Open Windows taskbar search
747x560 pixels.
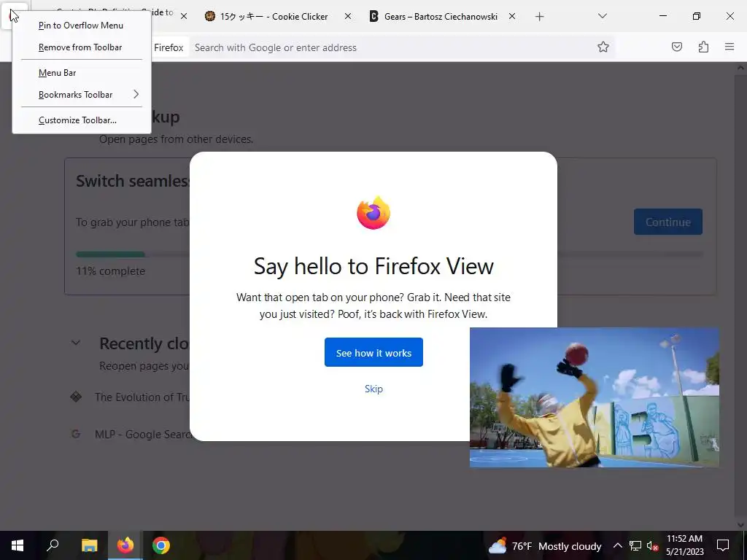point(53,545)
